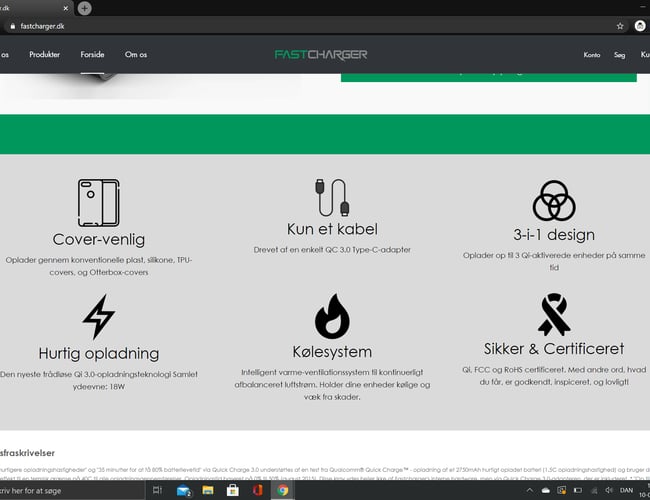Screen dimensions: 650x500
Task: Click the 3-i-1 design heading
Action: [x=554, y=235]
